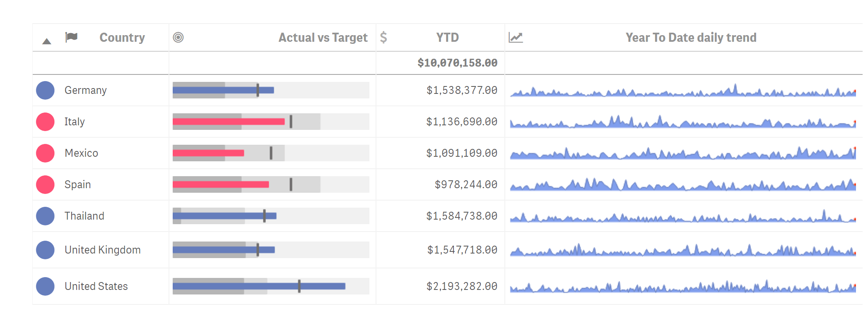Sort by the YTD column header
The image size is (868, 335).
447,38
